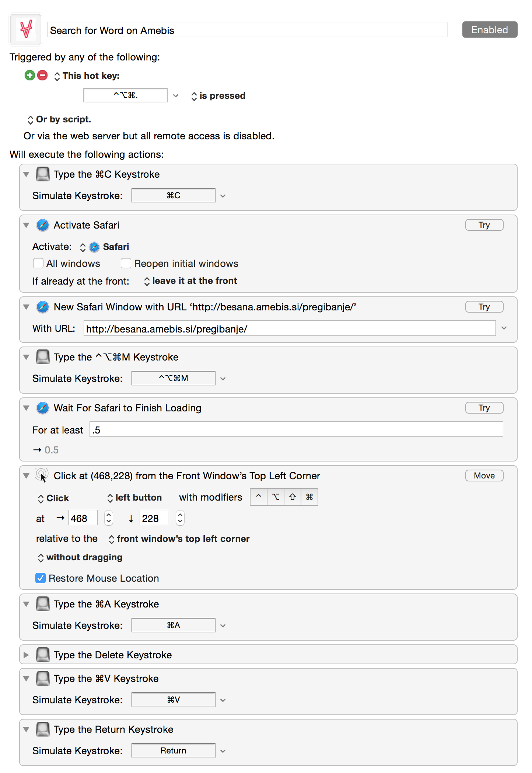532x773 pixels.
Task: Uncheck Restore Mouse Location
Action: point(41,578)
